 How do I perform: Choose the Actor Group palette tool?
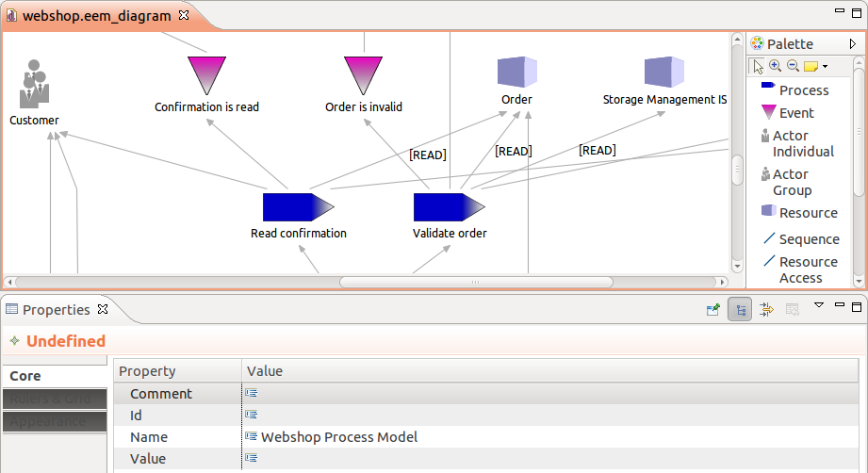click(x=786, y=182)
